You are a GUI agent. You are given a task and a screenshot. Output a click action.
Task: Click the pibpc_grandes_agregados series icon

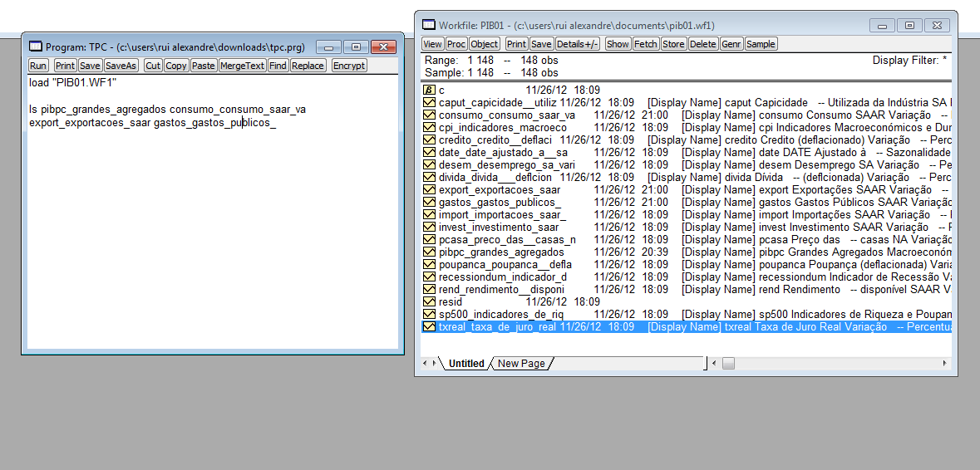click(429, 252)
